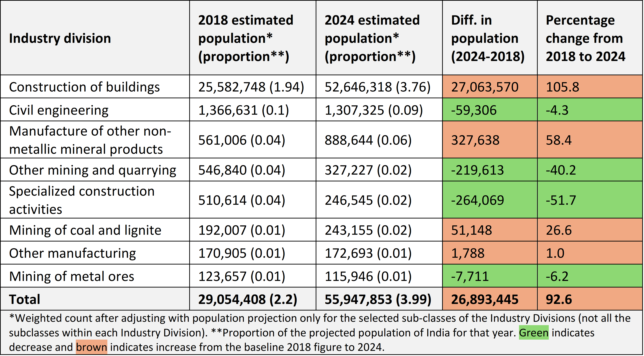Select the total difference cell 26,893,445

(x=485, y=299)
